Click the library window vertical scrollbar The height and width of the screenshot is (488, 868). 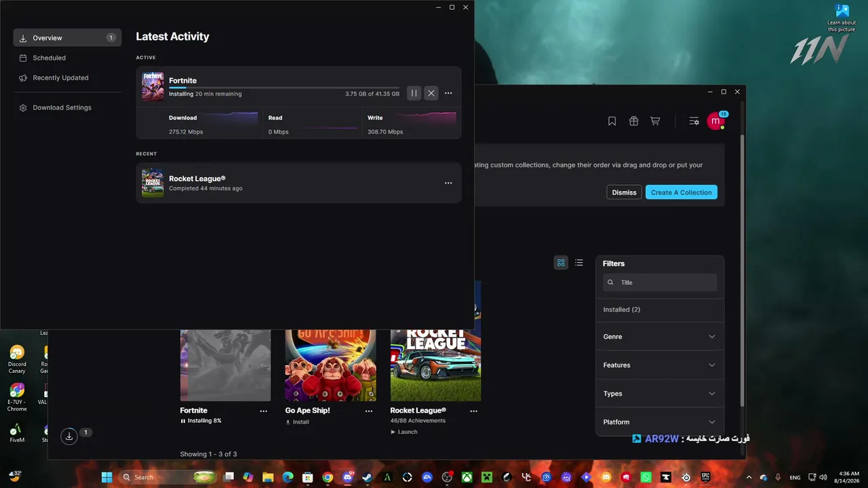pos(742,271)
